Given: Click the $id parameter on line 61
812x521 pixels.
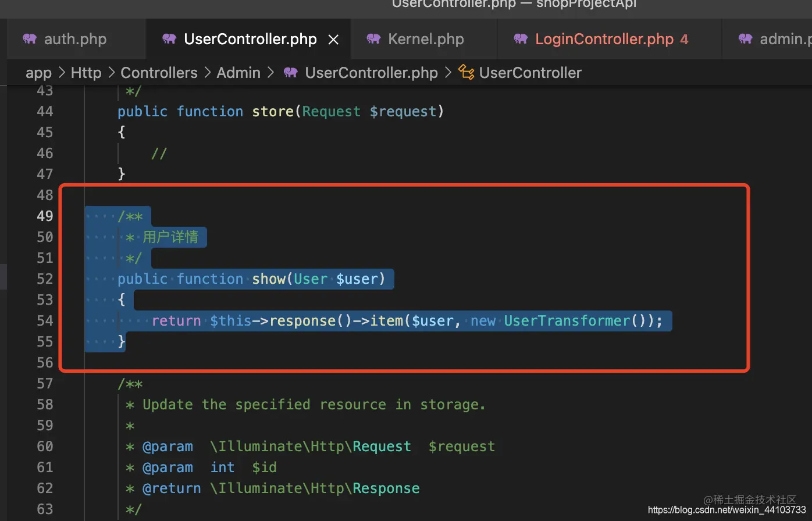Looking at the screenshot, I should coord(265,467).
